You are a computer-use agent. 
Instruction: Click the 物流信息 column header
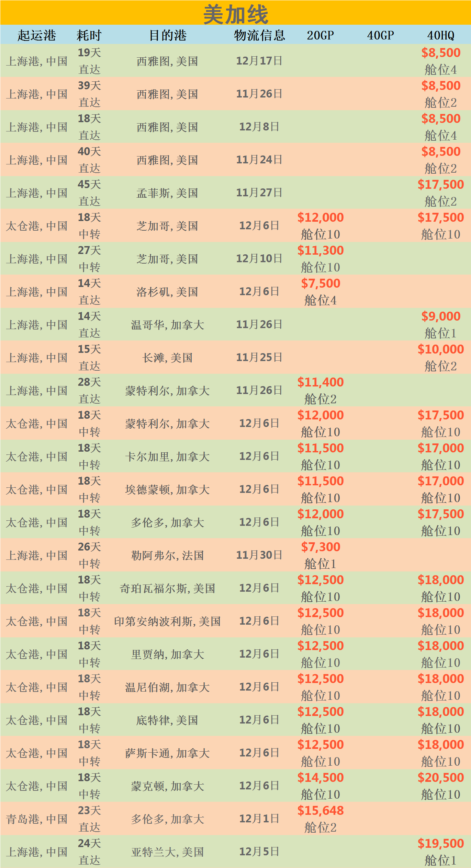point(259,35)
